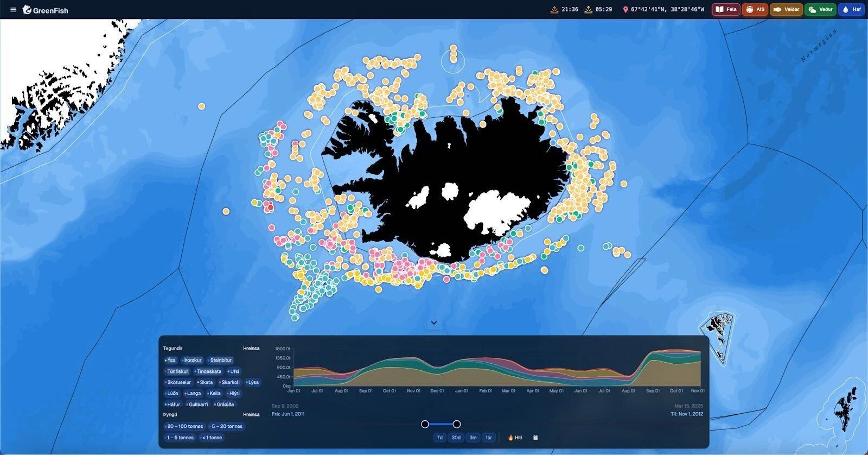Click the right timeline slider handle

coord(457,424)
